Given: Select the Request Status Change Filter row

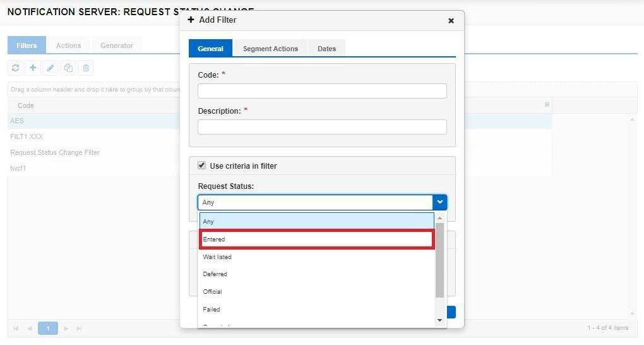Looking at the screenshot, I should coord(55,152).
